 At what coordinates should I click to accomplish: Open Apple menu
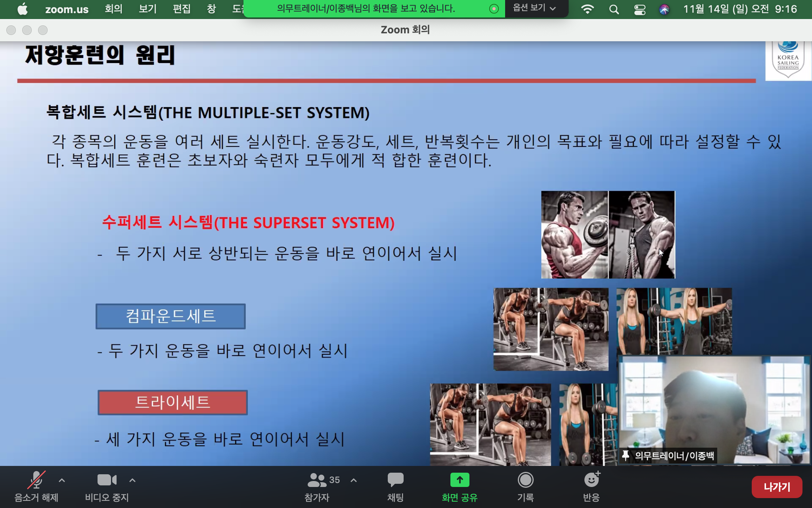click(x=23, y=9)
